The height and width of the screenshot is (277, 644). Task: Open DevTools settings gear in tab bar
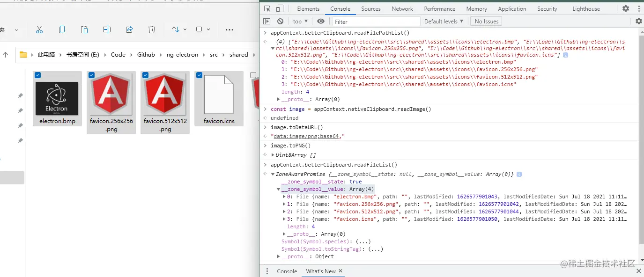coord(626,9)
